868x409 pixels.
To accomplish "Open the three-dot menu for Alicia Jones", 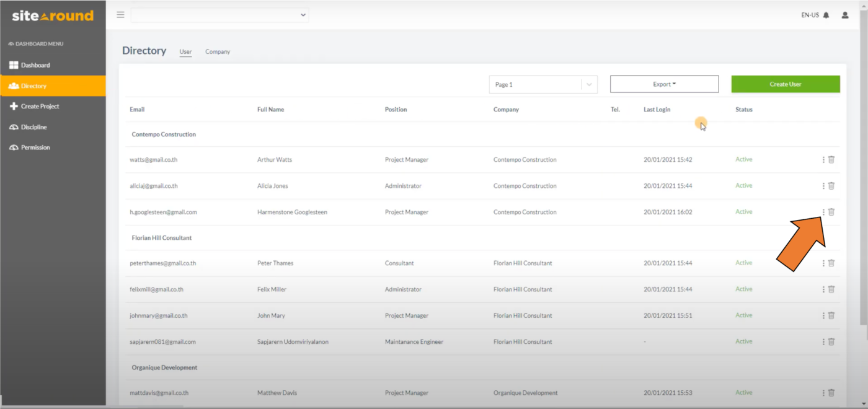I will [x=824, y=185].
